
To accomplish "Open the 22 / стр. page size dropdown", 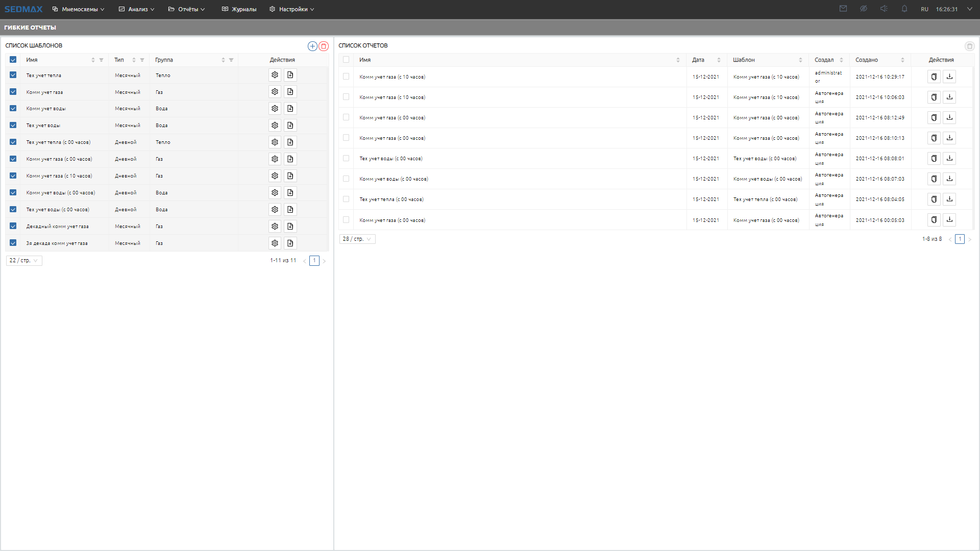I will coord(24,260).
